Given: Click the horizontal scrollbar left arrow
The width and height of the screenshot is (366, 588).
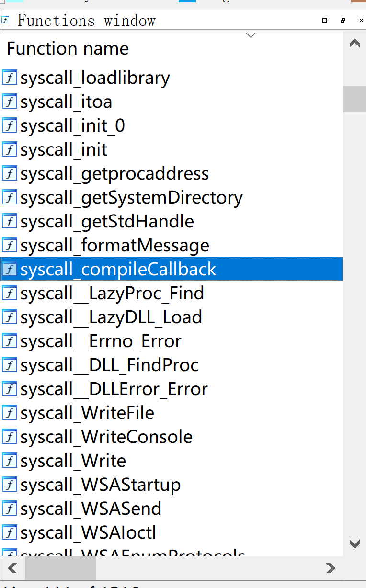Looking at the screenshot, I should [x=13, y=568].
